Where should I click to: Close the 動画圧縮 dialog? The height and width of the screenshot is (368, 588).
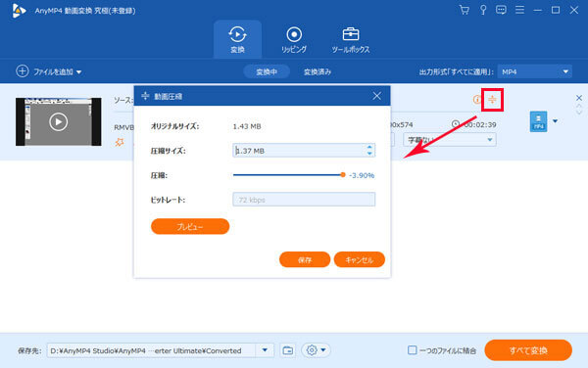coord(377,96)
